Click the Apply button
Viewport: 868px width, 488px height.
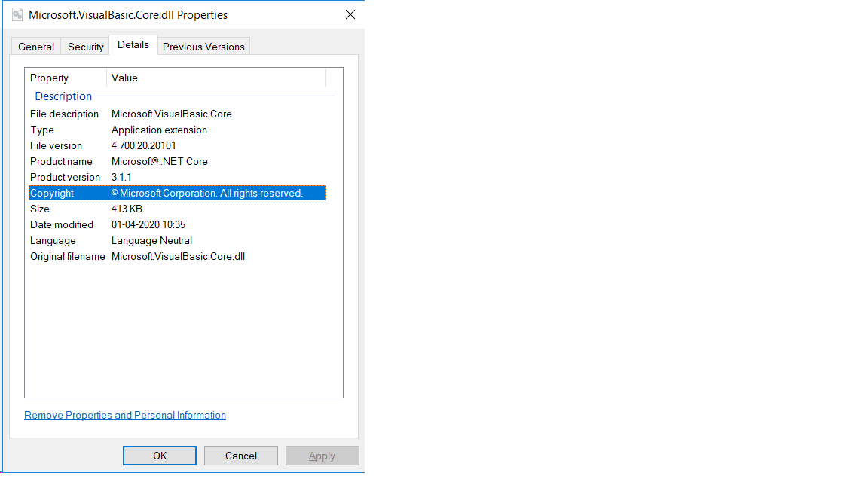tap(322, 455)
